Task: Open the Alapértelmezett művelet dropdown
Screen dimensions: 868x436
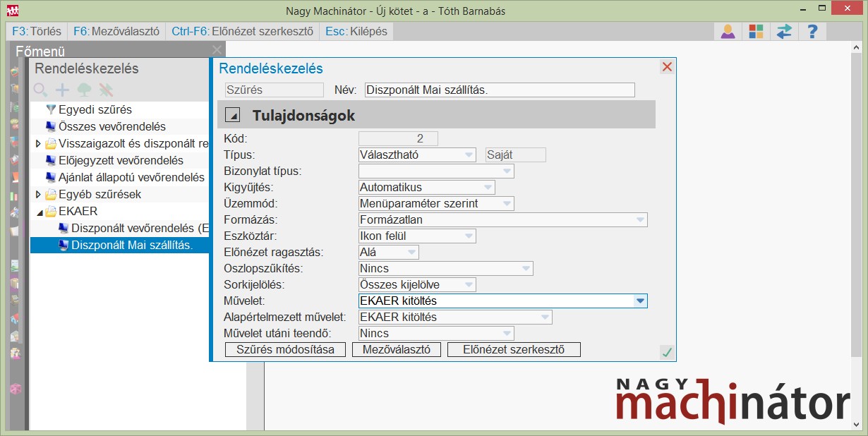Action: click(x=455, y=317)
